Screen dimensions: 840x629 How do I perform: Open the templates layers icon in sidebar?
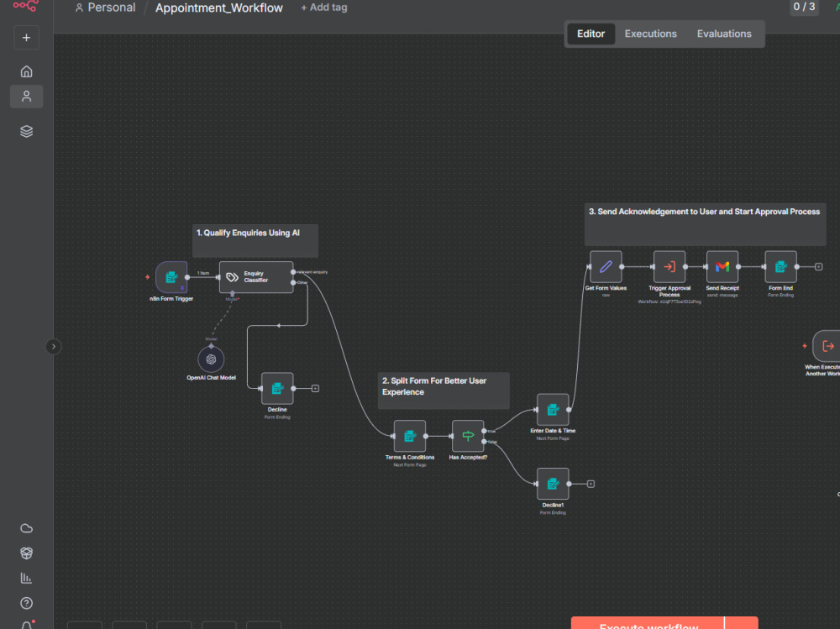(26, 131)
